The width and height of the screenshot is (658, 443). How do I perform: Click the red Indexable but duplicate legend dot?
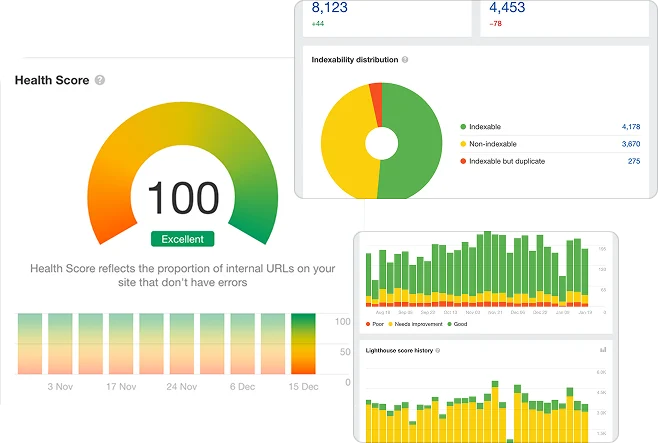(463, 161)
